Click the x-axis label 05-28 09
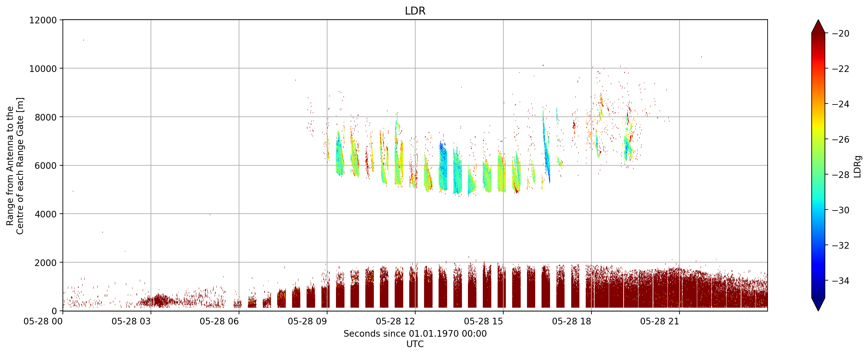Screen dimensions: 868x355 pos(307,321)
